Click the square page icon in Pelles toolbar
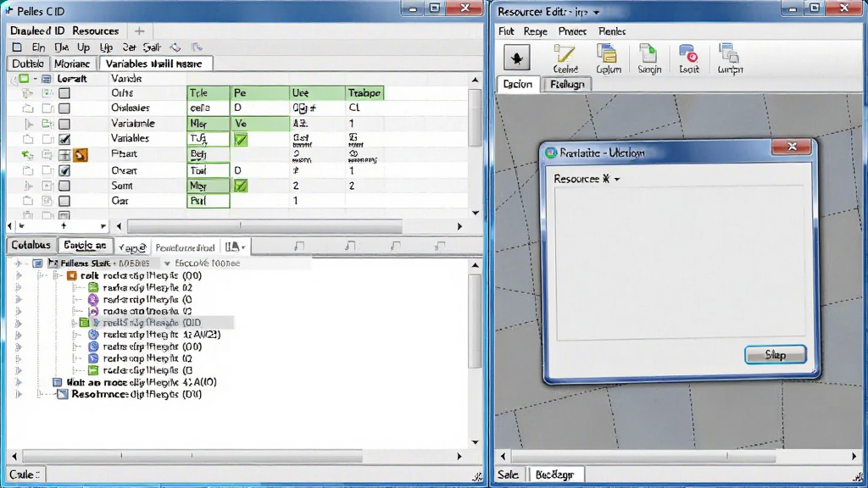This screenshot has height=488, width=868. coord(17,47)
